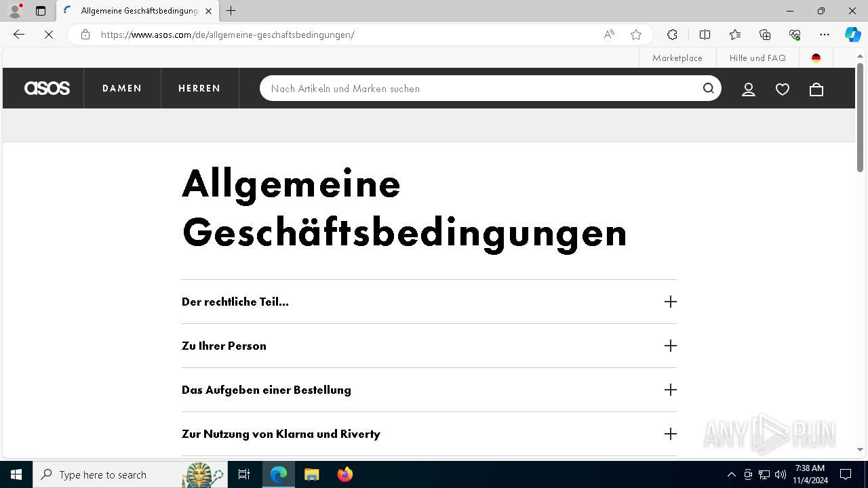Open Microsoft Edge from taskbar

coord(279,474)
